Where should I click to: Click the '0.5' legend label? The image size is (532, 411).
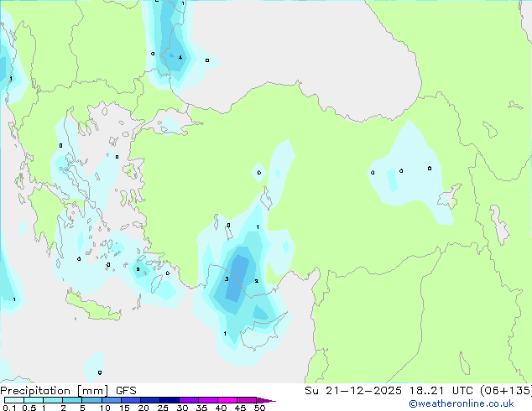[29, 408]
